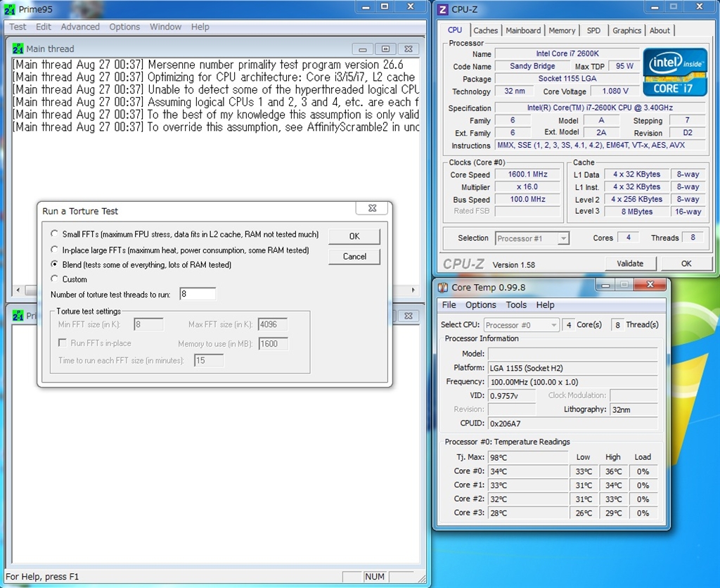Image resolution: width=720 pixels, height=588 pixels.
Task: Click the number of torture threads field
Action: tap(198, 294)
